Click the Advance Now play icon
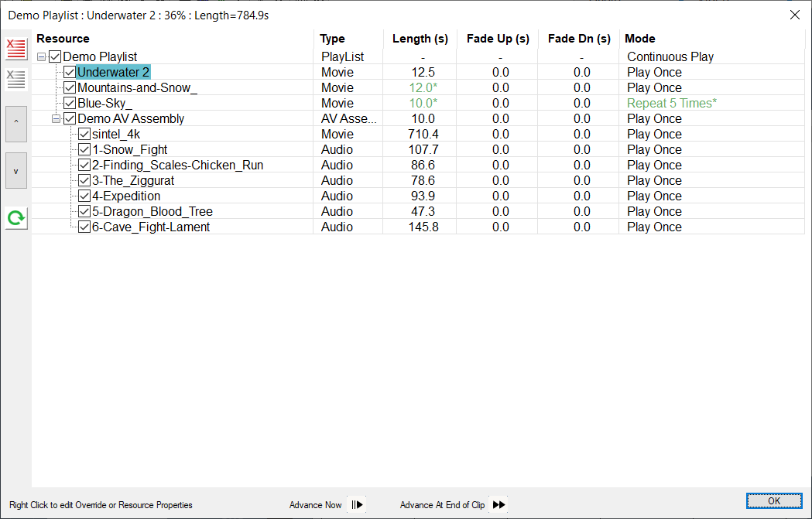 coord(357,505)
